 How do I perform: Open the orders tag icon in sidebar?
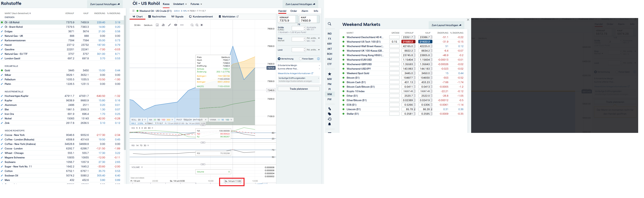pyautogui.click(x=330, y=114)
